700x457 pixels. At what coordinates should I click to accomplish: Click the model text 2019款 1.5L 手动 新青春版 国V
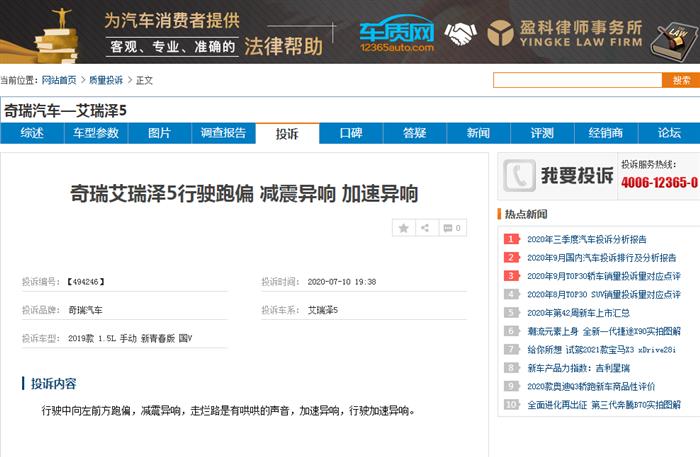pos(130,338)
